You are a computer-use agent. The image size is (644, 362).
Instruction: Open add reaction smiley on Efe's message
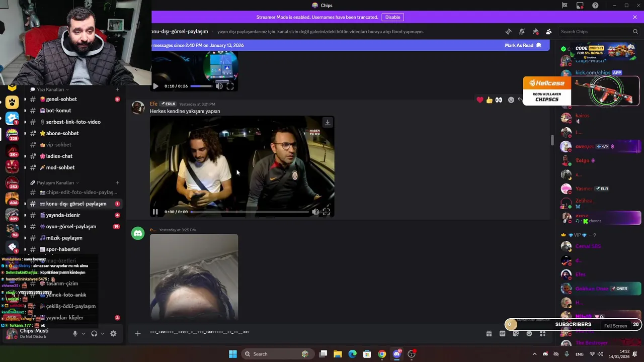click(x=511, y=100)
